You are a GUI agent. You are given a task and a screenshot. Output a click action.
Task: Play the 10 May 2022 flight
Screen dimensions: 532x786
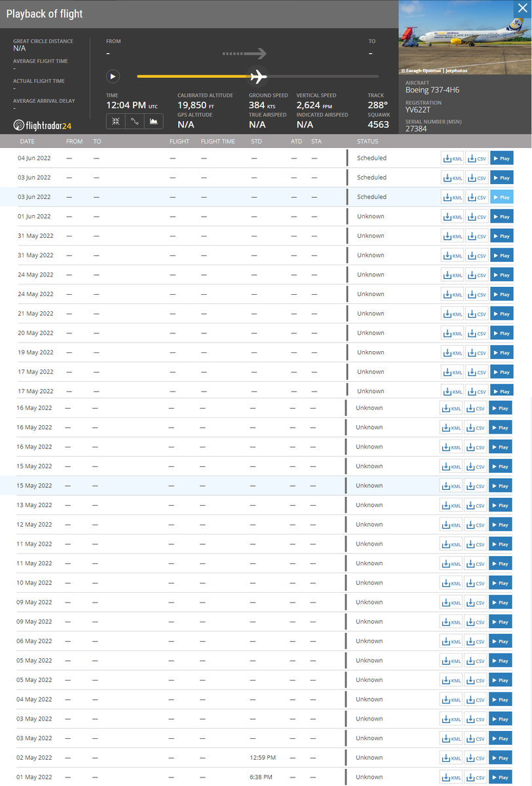pyautogui.click(x=500, y=583)
